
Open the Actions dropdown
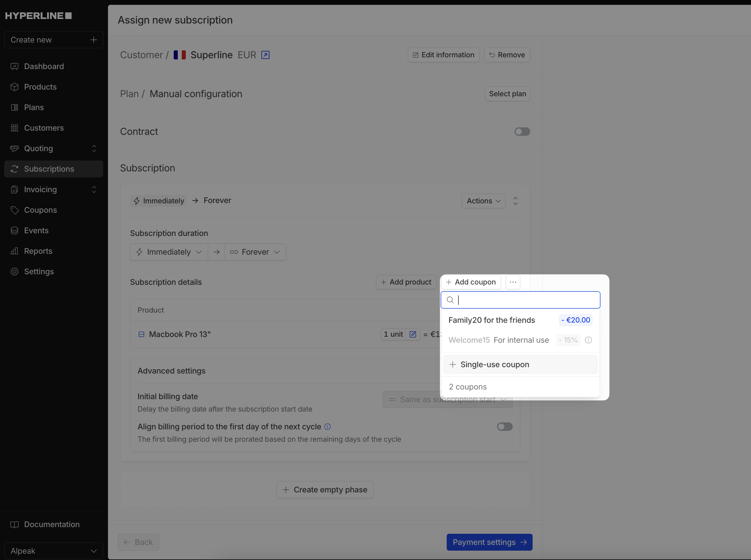pos(483,201)
